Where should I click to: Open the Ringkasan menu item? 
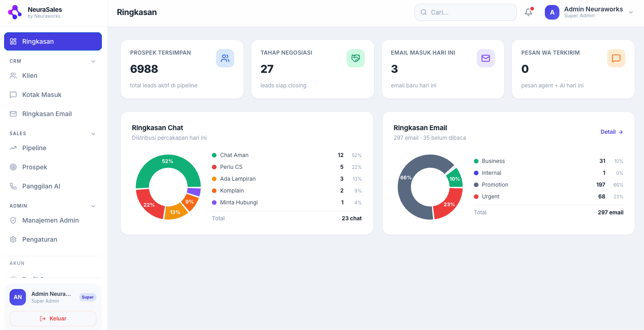(x=53, y=41)
